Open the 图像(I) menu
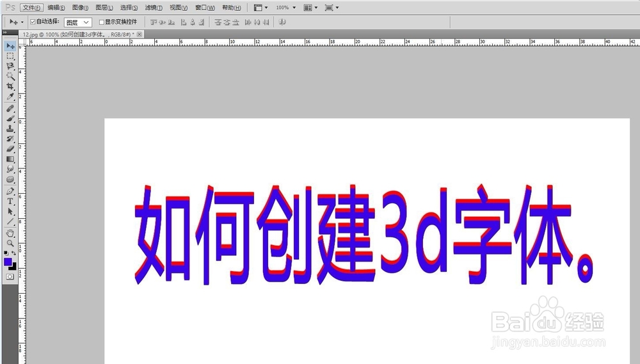The image size is (640, 364). [x=81, y=7]
